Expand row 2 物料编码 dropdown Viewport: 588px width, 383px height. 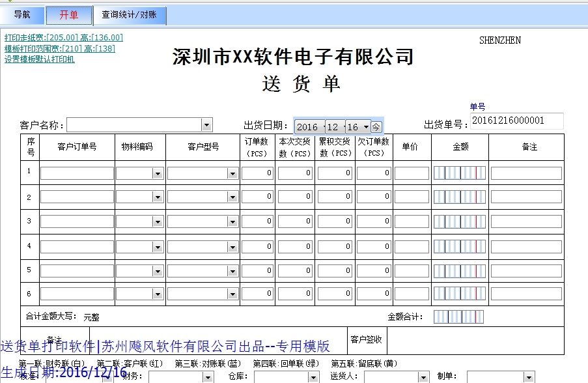(158, 197)
